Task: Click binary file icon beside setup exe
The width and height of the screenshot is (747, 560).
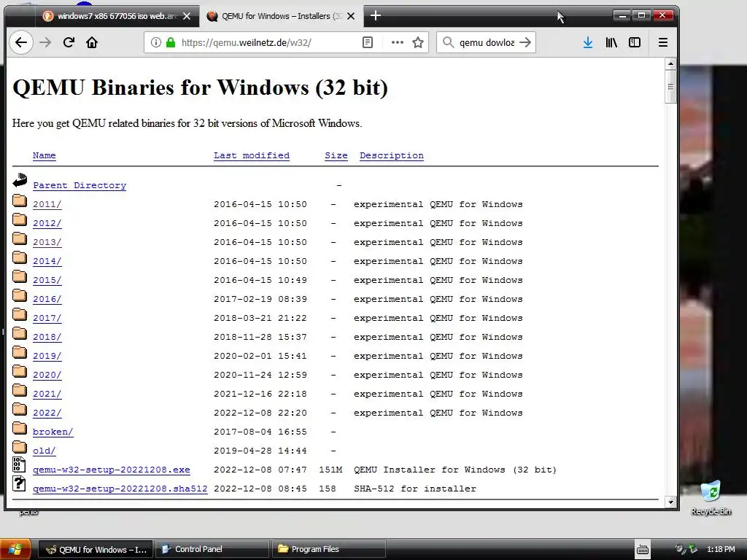Action: pos(19,464)
